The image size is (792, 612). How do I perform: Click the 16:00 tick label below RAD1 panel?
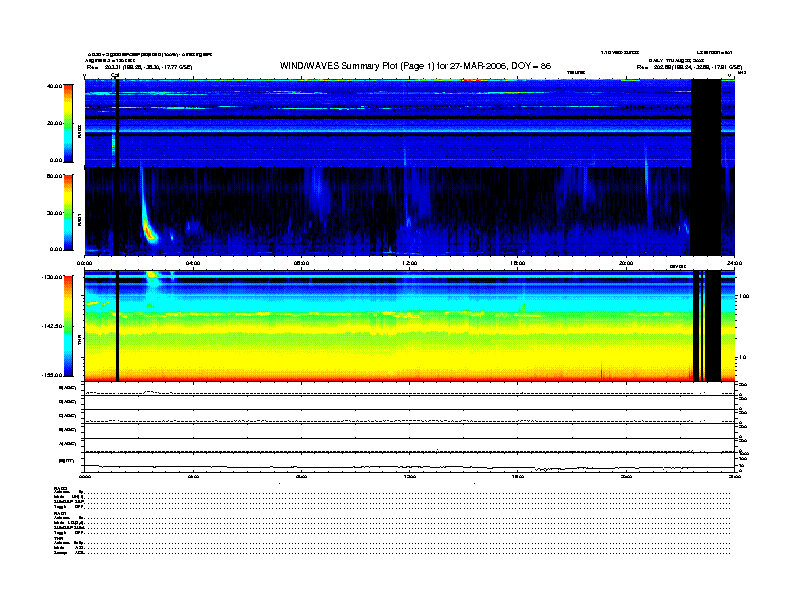point(518,263)
